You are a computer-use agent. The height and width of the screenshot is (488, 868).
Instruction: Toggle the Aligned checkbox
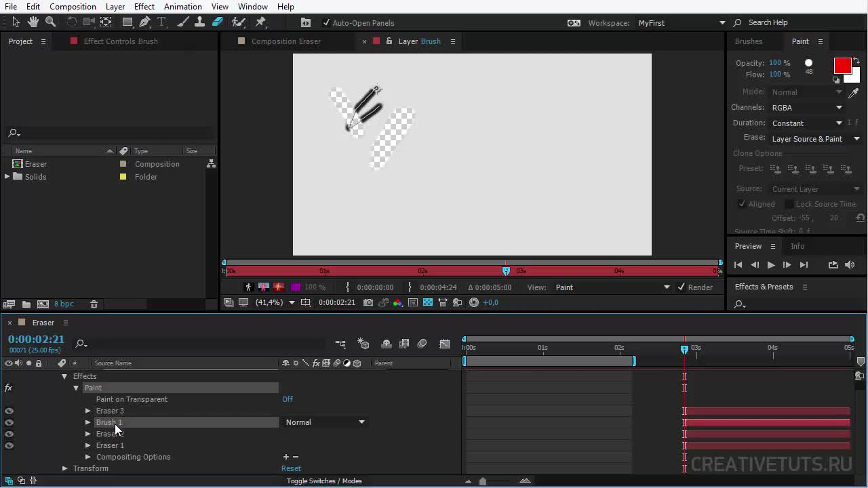click(x=742, y=203)
